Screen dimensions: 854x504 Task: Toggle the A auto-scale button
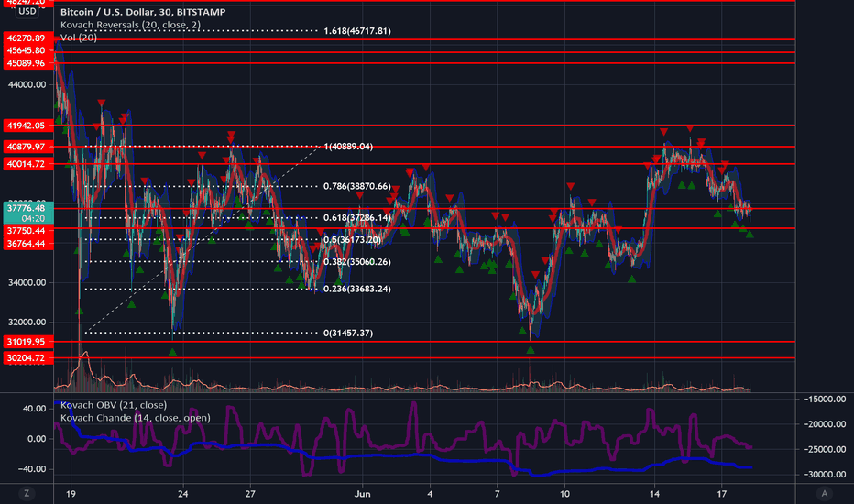[824, 494]
